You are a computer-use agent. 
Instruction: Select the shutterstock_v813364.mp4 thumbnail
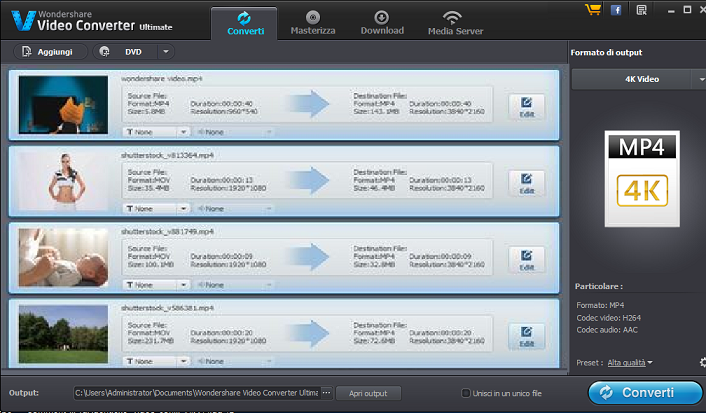63,181
